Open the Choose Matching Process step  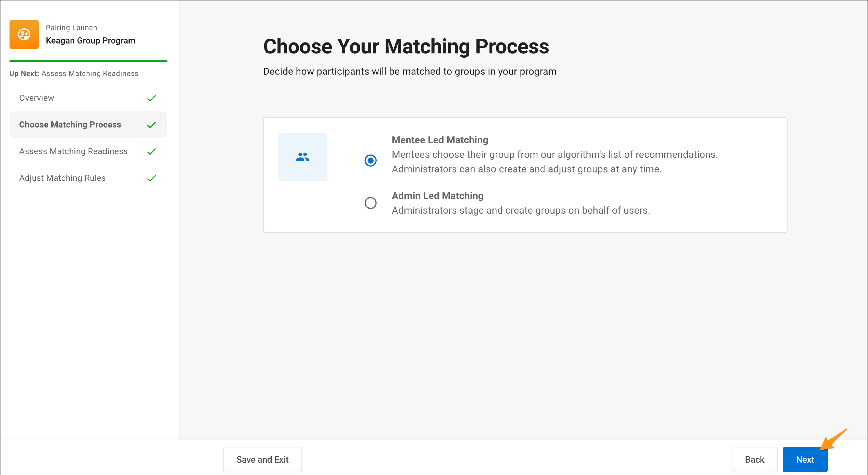pyautogui.click(x=88, y=125)
